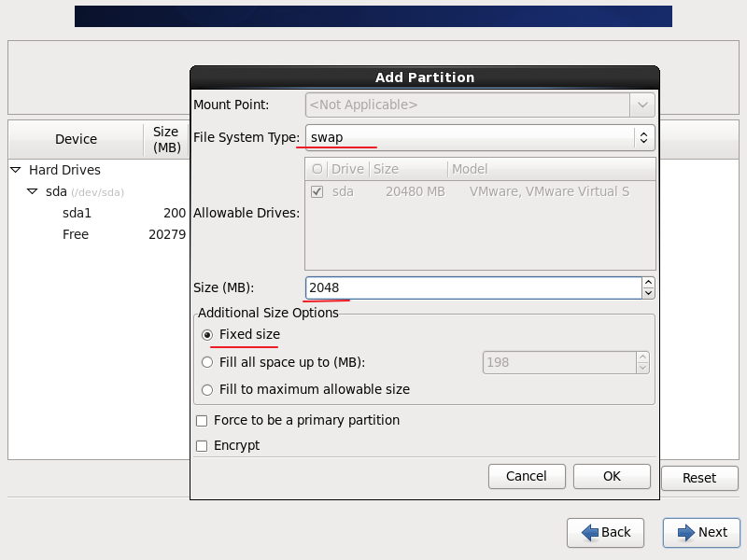Image resolution: width=747 pixels, height=560 pixels.
Task: Click into the Size (MB) field
Action: 472,287
